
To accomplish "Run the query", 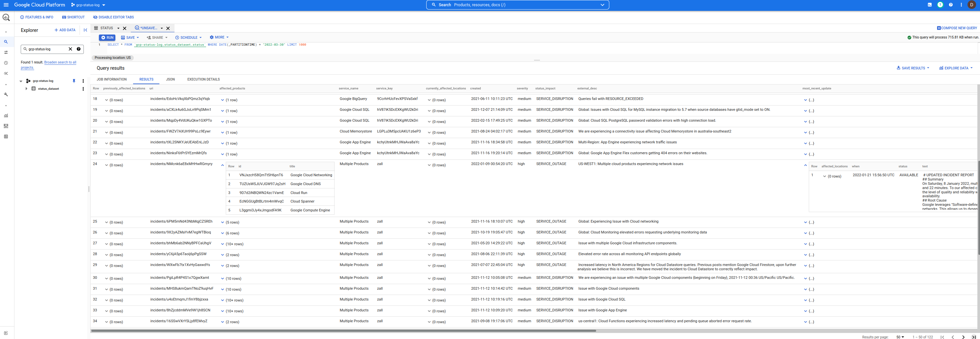I will 107,38.
